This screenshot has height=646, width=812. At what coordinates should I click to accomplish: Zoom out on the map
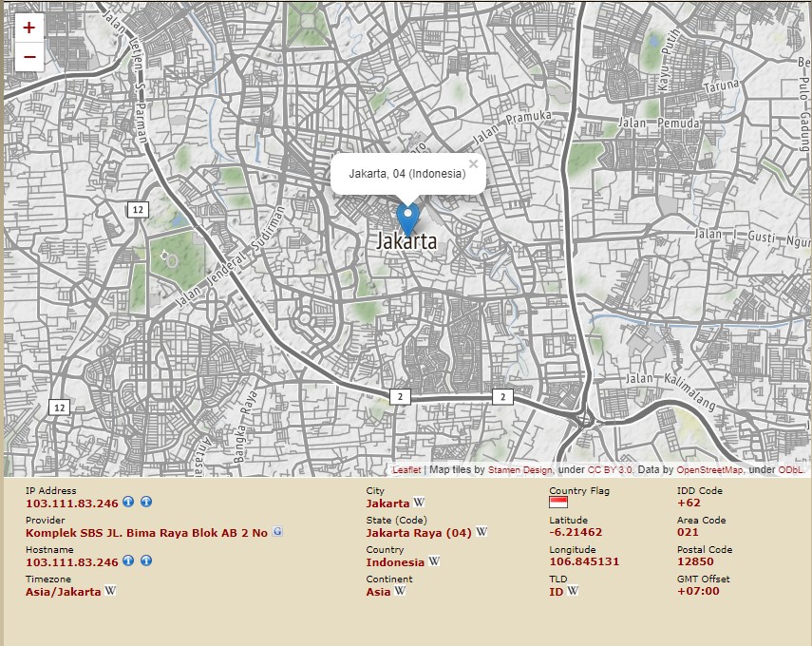pos(29,57)
